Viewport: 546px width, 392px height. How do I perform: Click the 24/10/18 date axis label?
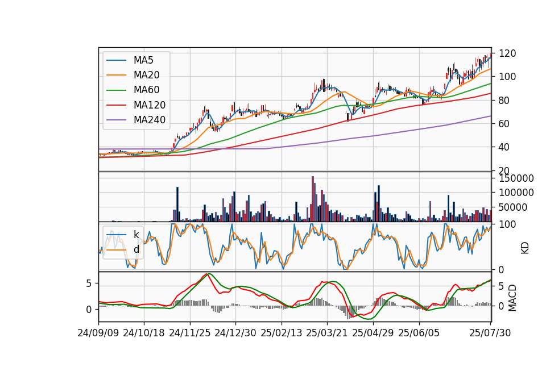tap(144, 333)
